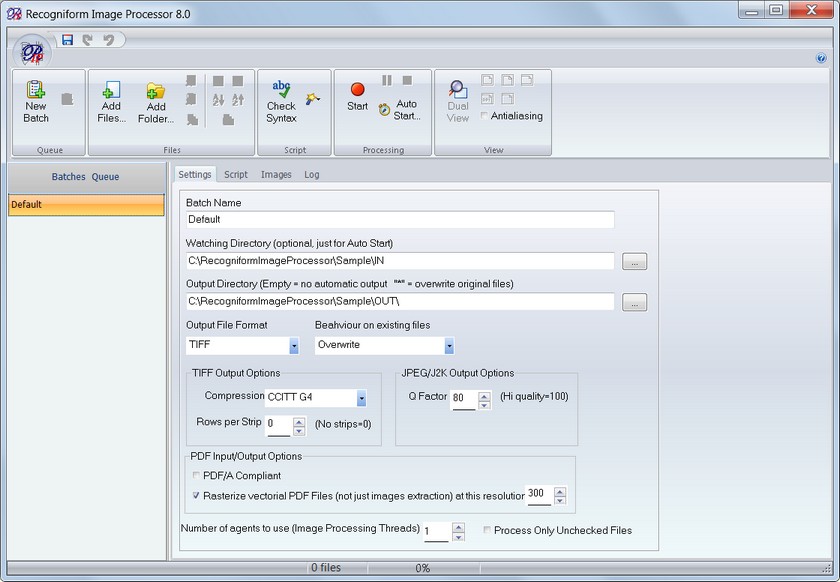This screenshot has width=840, height=582.
Task: Open the Output File Format dropdown
Action: 294,346
